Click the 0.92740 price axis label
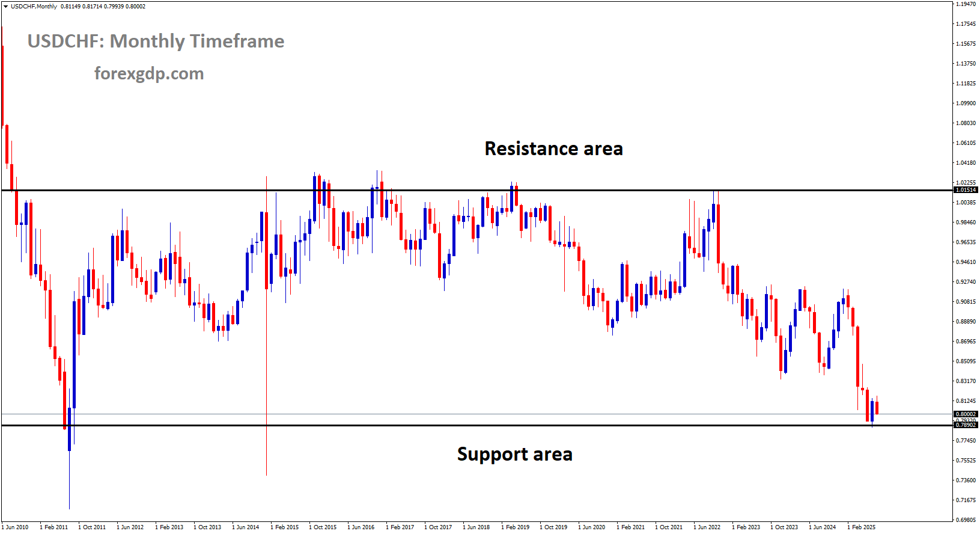This screenshot has width=980, height=534. (966, 282)
